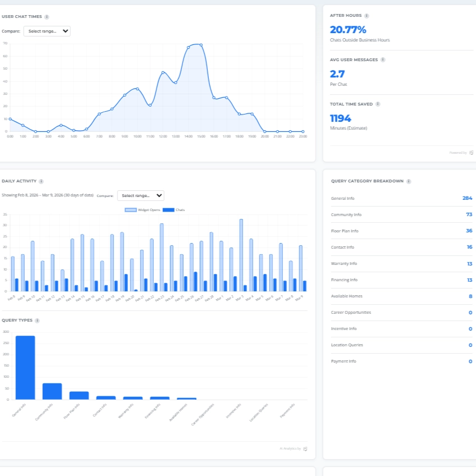Click the General Info bar in Query Types

click(x=25, y=368)
